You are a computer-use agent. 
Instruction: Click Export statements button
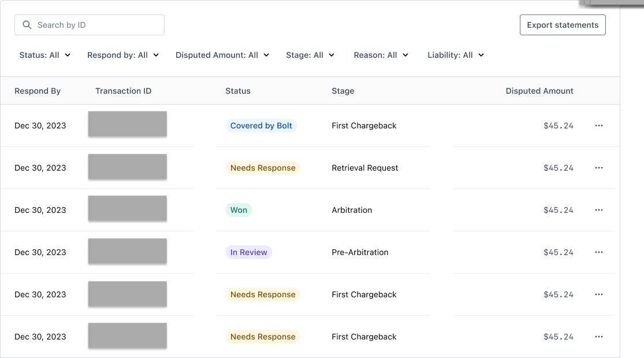click(x=563, y=25)
